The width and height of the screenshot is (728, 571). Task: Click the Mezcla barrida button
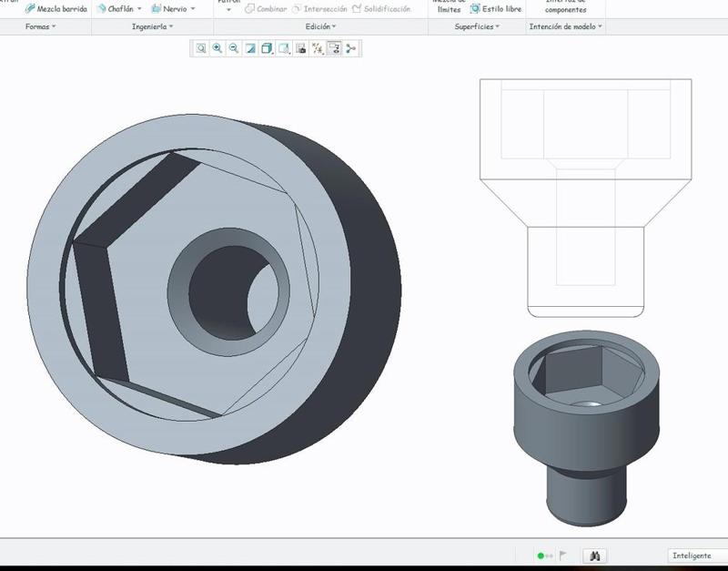coord(56,9)
